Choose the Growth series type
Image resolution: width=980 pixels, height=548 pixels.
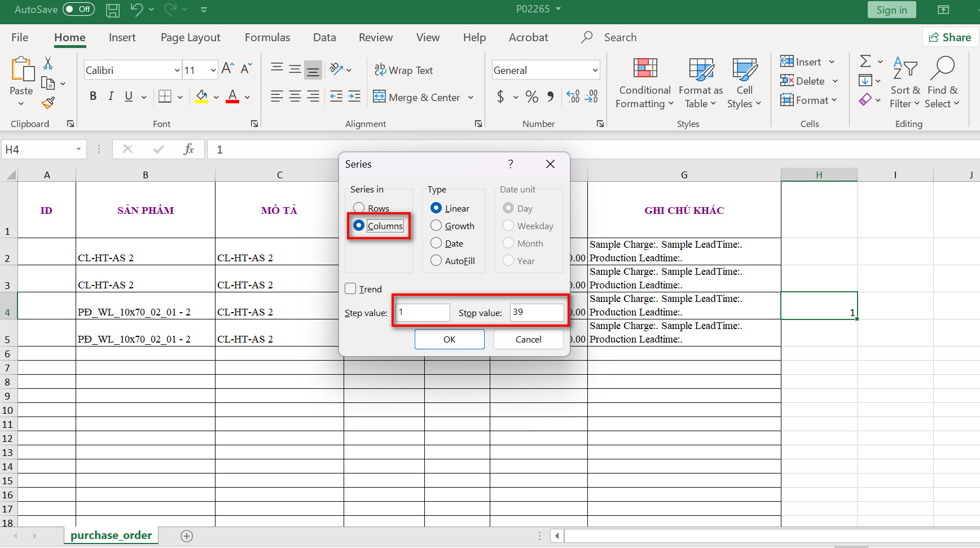tap(436, 226)
